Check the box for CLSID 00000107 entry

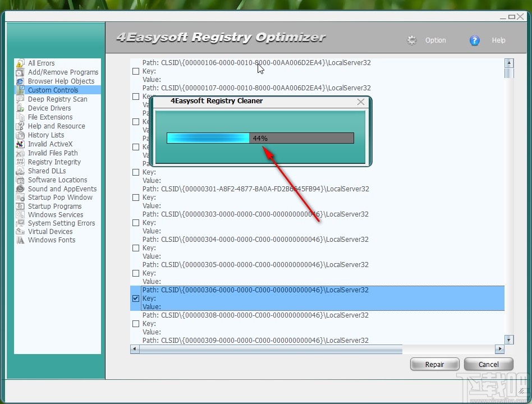(x=136, y=97)
